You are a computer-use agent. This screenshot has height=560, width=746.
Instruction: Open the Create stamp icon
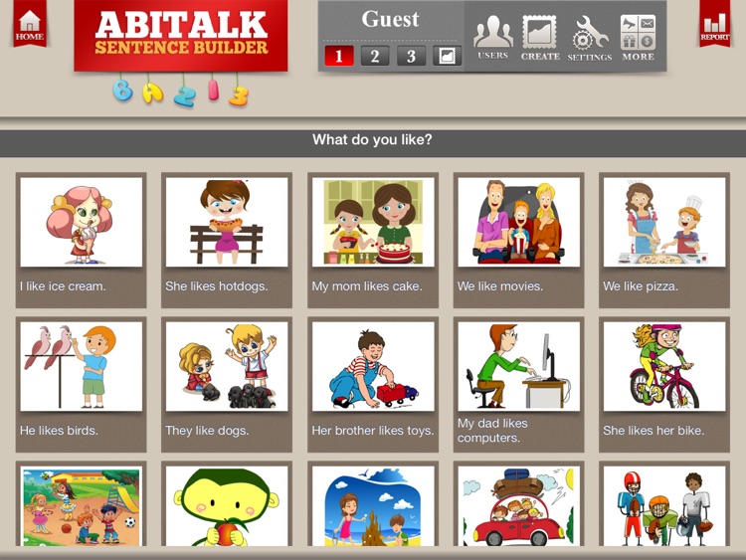(x=539, y=38)
